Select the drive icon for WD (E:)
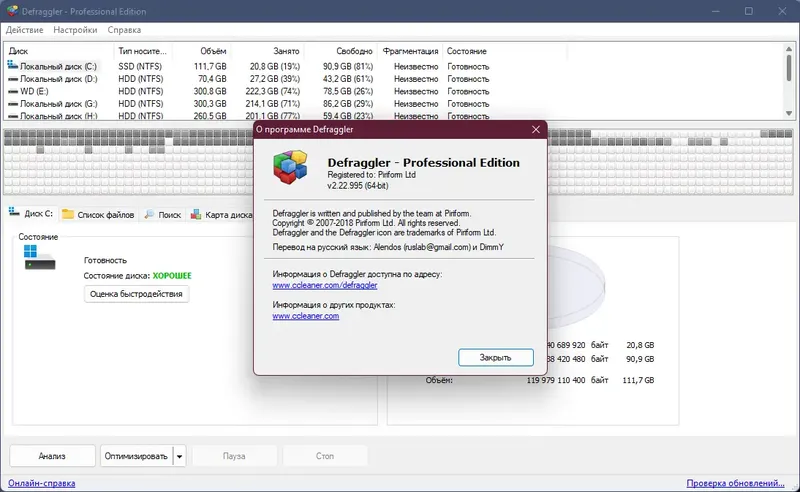The image size is (800, 492). 13,91
